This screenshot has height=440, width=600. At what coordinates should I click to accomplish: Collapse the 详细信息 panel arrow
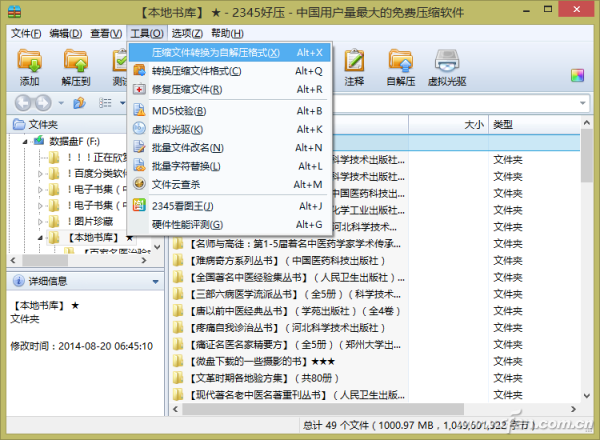[x=155, y=282]
